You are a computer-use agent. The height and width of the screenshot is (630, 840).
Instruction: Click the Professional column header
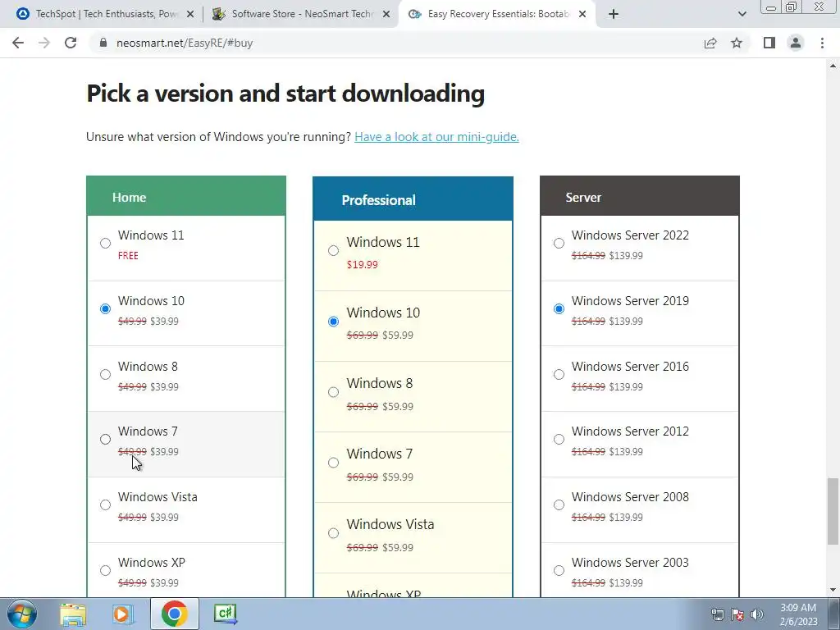point(413,199)
